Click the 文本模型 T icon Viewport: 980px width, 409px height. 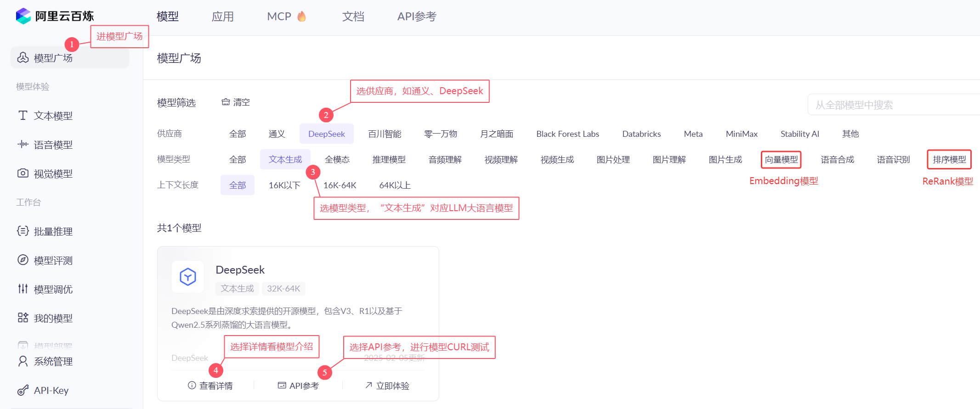click(x=23, y=115)
